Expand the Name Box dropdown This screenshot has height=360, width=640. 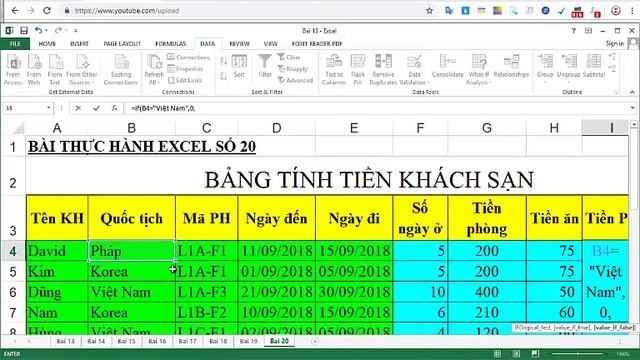click(49, 108)
